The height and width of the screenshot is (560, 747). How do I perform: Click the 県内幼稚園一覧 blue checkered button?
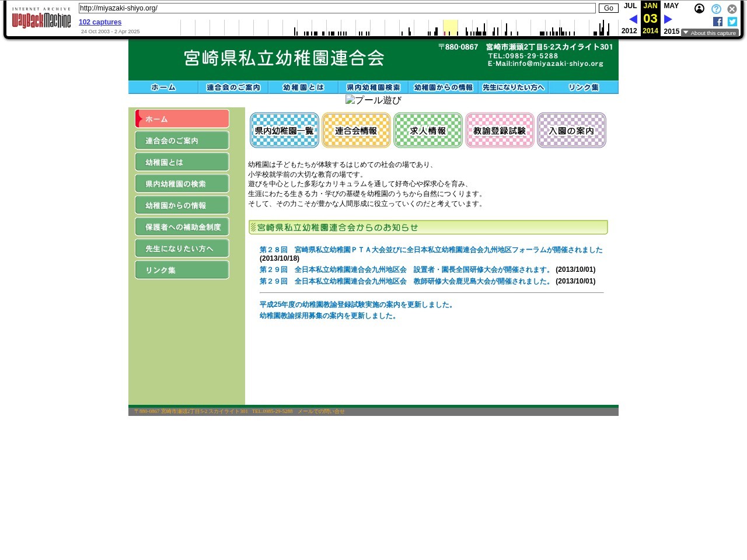pos(284,131)
